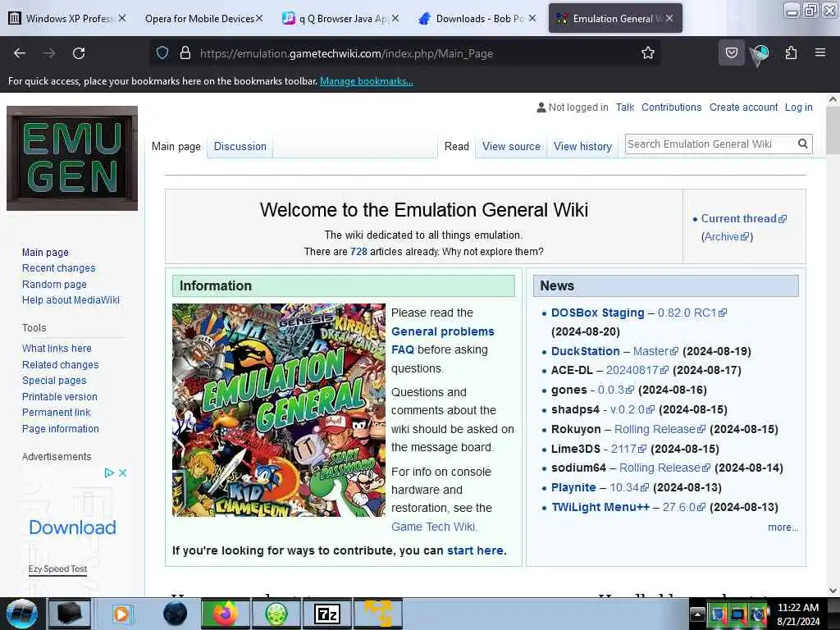Open Special pages in the sidebar
This screenshot has height=630, width=840.
click(54, 381)
